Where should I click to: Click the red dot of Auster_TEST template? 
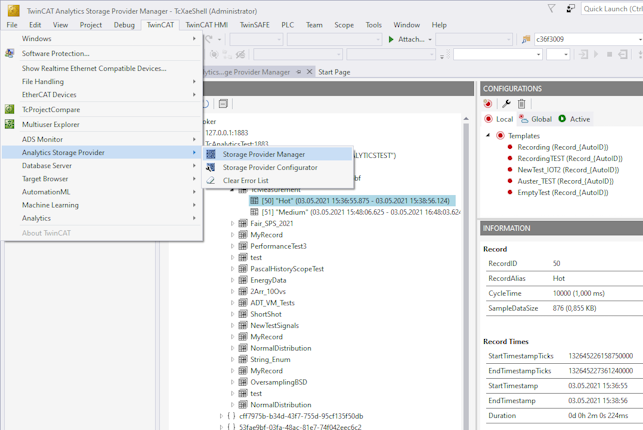pos(510,181)
